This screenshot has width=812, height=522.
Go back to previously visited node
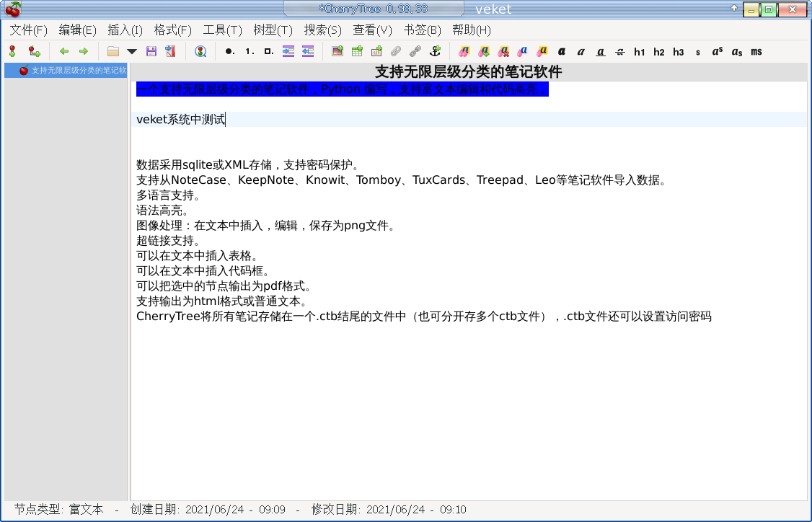pos(64,51)
